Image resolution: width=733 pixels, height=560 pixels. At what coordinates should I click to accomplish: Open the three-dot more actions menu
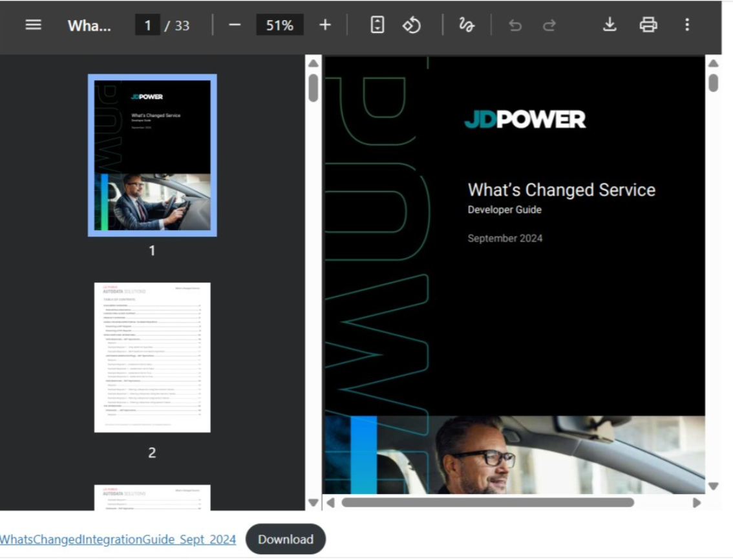pyautogui.click(x=687, y=25)
